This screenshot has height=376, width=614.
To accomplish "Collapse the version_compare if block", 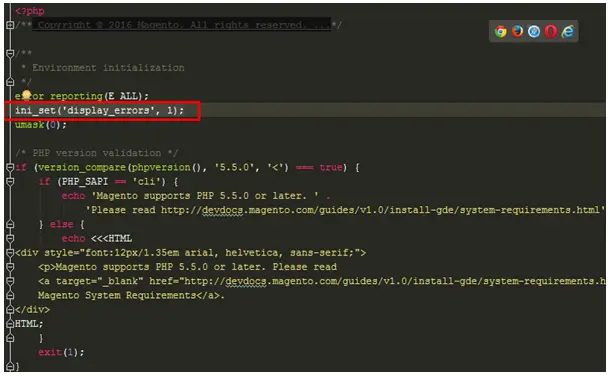I will point(10,167).
